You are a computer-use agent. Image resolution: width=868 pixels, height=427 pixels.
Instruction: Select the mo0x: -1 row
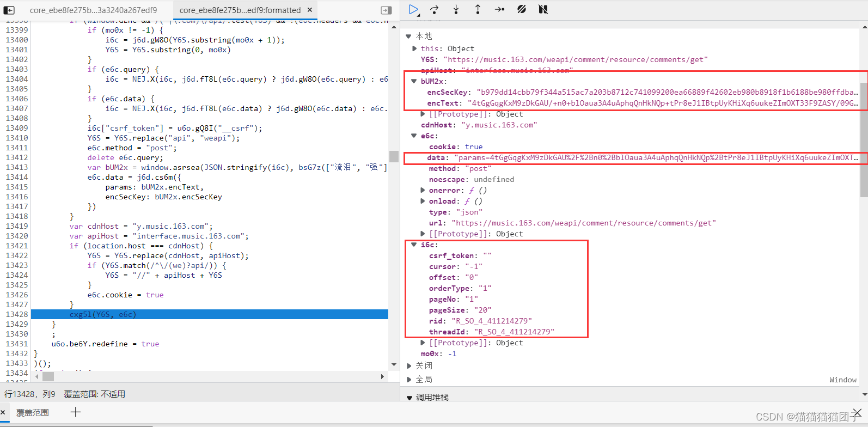(438, 353)
